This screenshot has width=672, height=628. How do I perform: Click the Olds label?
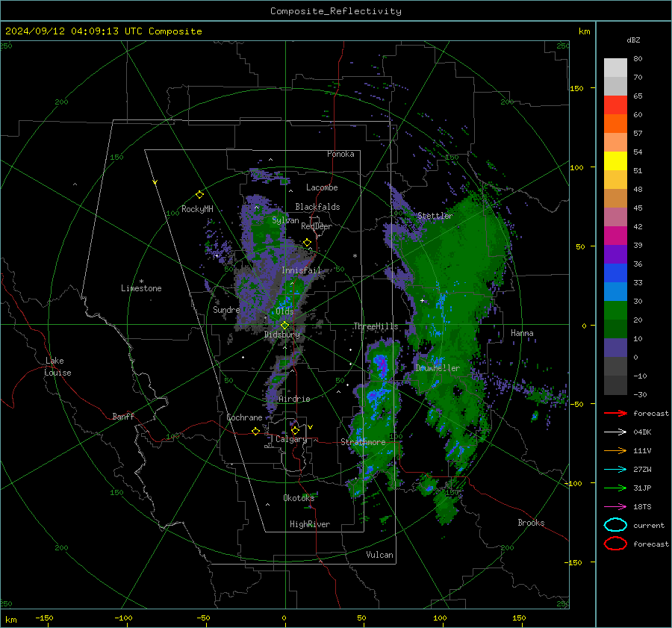click(x=284, y=311)
